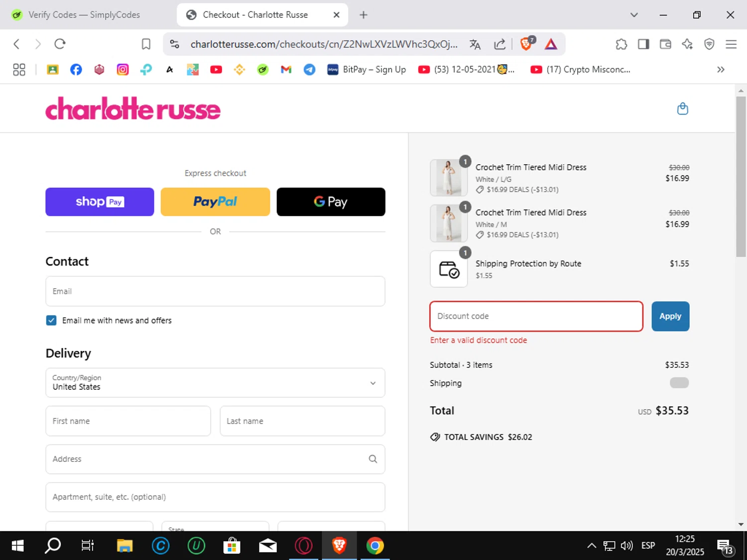Uncheck Email me with news and offers
Viewport: 747px width, 560px height.
tap(51, 320)
